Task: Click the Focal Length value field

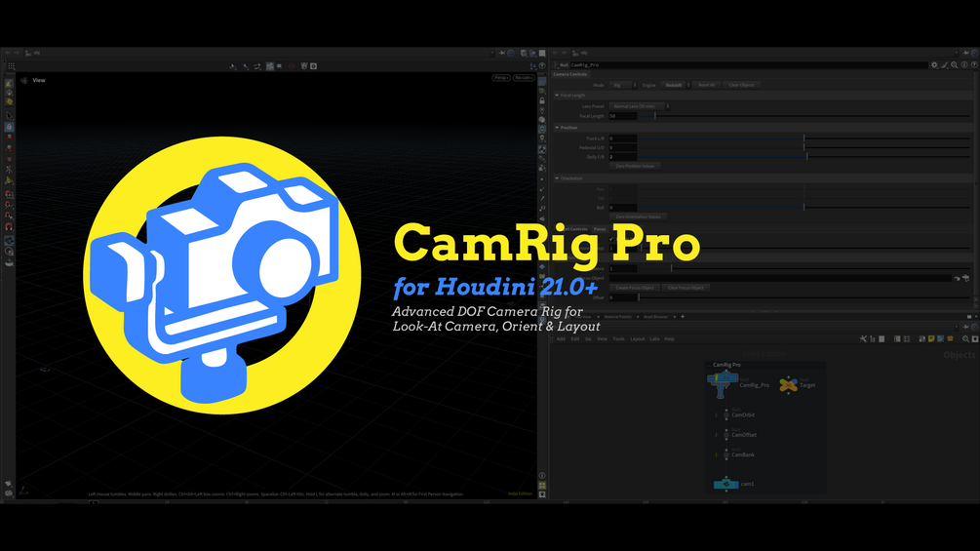Action: tap(622, 116)
